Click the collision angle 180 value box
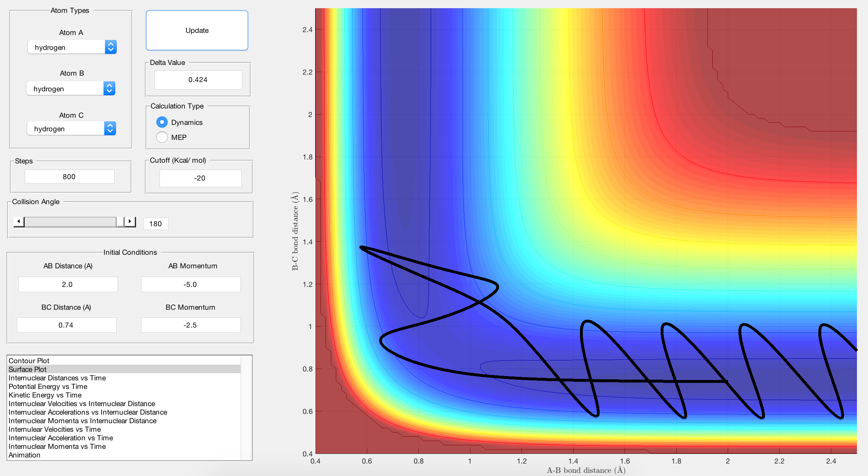This screenshot has height=476, width=868. click(x=156, y=224)
